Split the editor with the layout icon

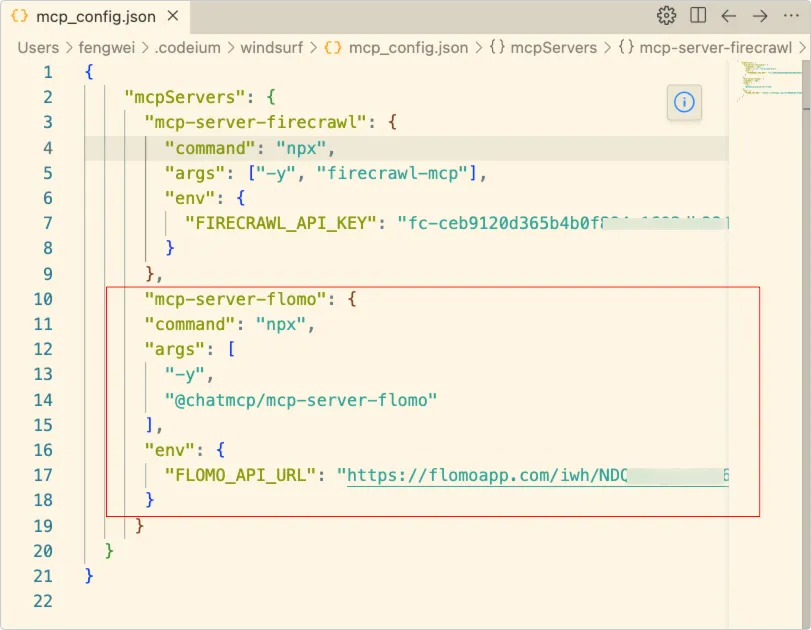698,16
